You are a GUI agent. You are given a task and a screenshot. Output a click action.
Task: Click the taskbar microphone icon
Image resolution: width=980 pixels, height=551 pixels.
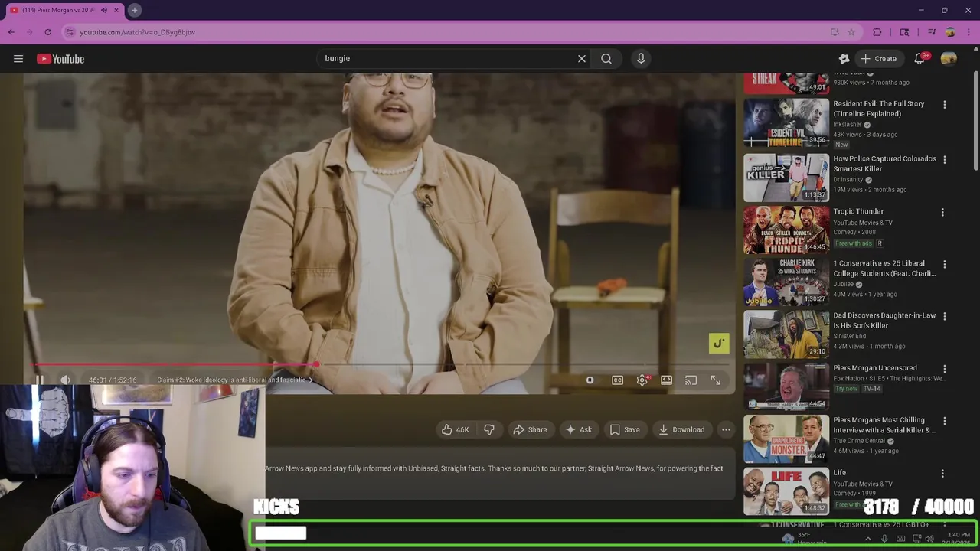click(884, 539)
